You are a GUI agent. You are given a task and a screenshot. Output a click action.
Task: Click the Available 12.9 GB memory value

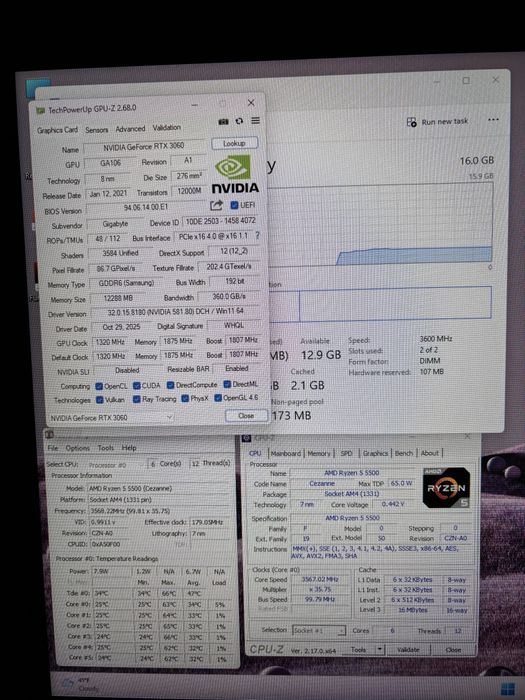tap(321, 355)
